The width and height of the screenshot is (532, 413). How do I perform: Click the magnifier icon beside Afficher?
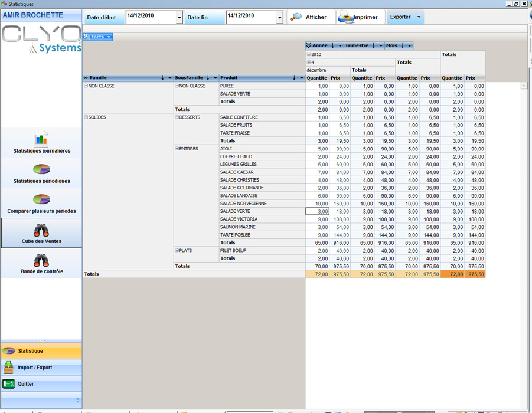pos(296,17)
